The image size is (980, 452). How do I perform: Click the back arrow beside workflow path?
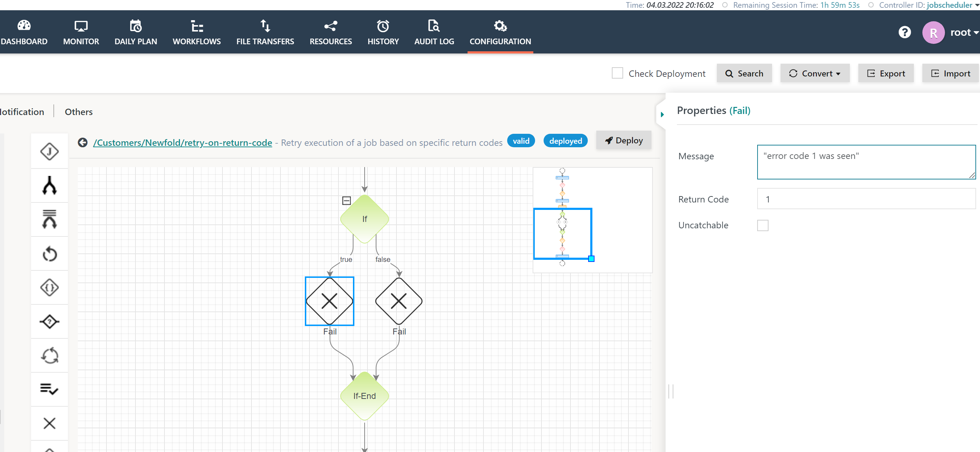[82, 142]
